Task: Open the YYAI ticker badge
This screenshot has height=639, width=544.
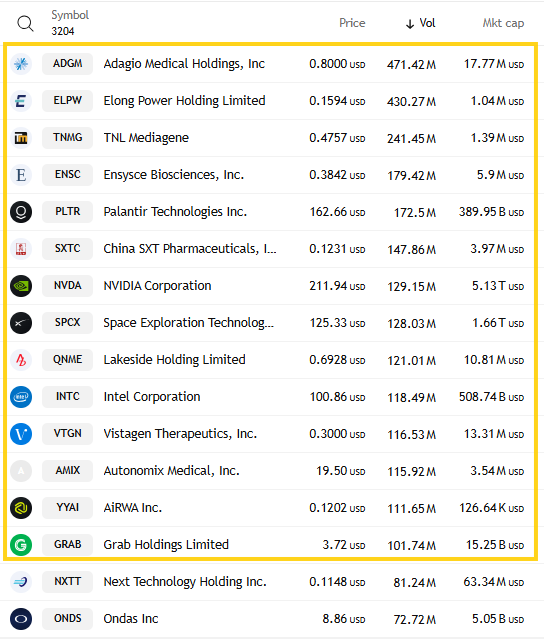Action: (67, 508)
